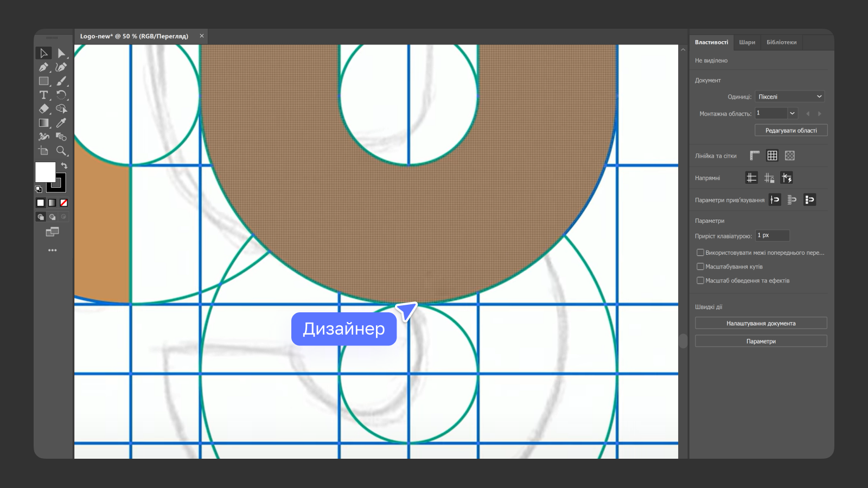Open the 'Бібліотеки' tab
This screenshot has height=488, width=868.
click(781, 42)
